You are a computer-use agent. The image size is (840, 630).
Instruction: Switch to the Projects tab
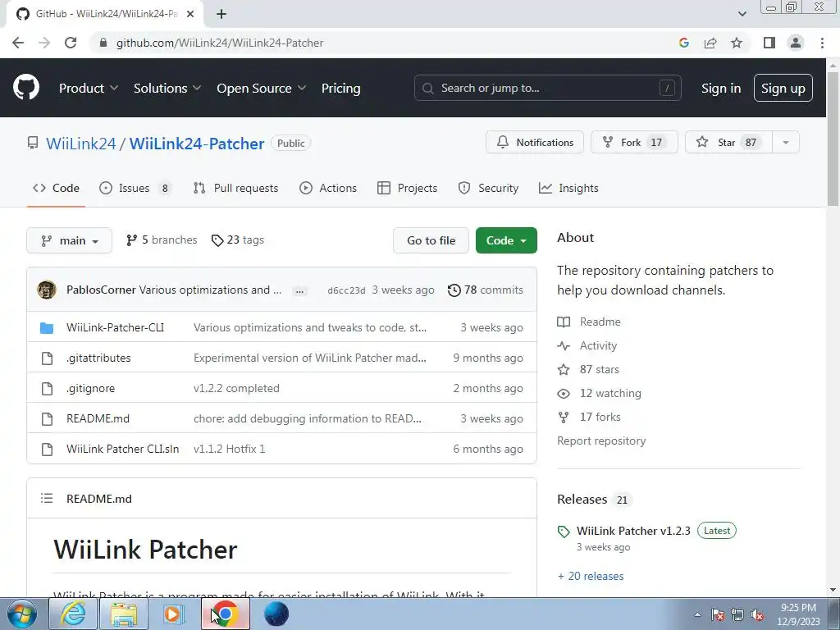pyautogui.click(x=407, y=188)
